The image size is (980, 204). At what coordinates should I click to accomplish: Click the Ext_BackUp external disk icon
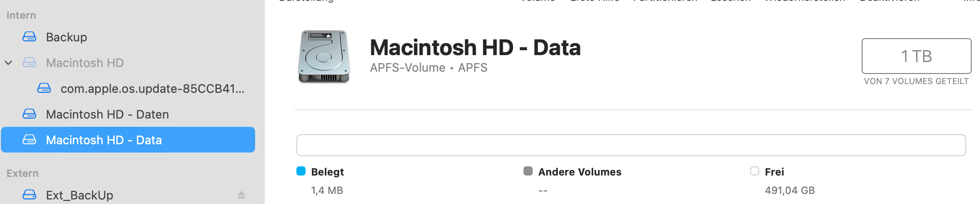tap(29, 195)
